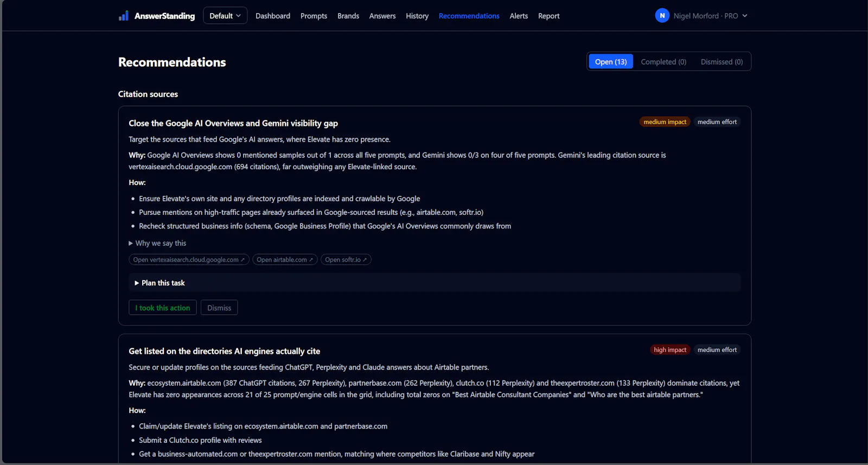Click the 'medium impact' badge on the first card
Viewport: 868px width, 465px height.
click(665, 122)
